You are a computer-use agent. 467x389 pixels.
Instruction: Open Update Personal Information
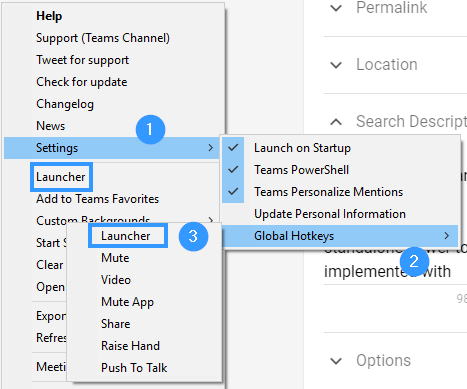(x=330, y=214)
